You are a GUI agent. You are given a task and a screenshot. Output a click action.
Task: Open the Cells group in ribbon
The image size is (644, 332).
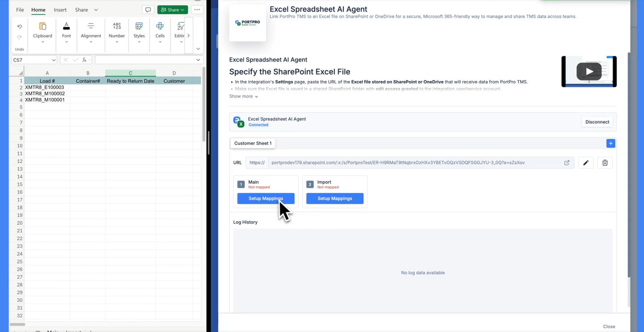[x=160, y=33]
